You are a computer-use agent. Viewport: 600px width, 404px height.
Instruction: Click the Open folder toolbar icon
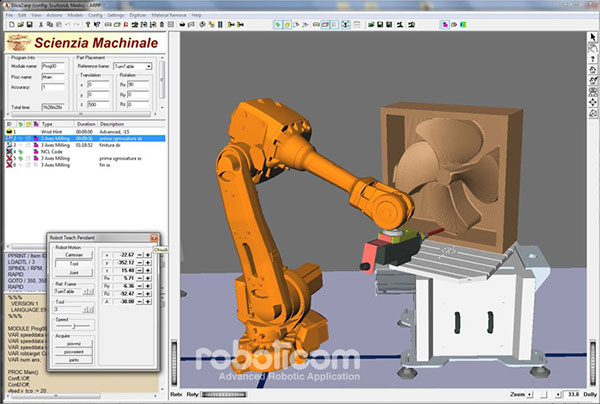[21, 25]
